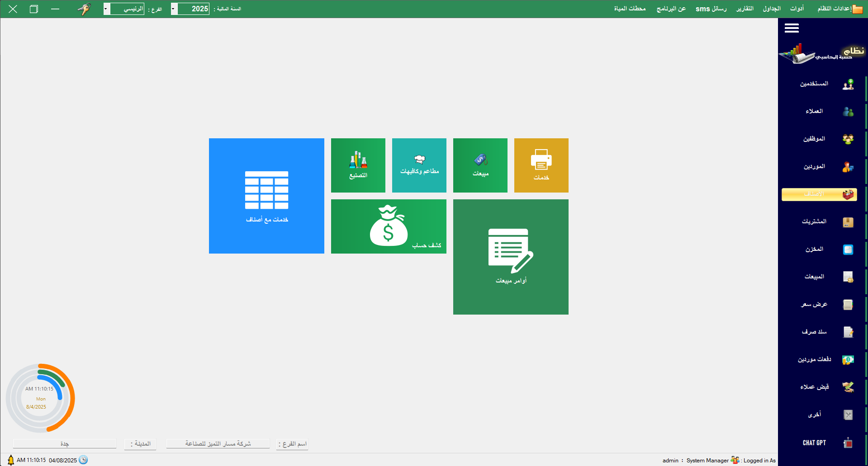Open the reports (التقارير) menu

coord(745,9)
